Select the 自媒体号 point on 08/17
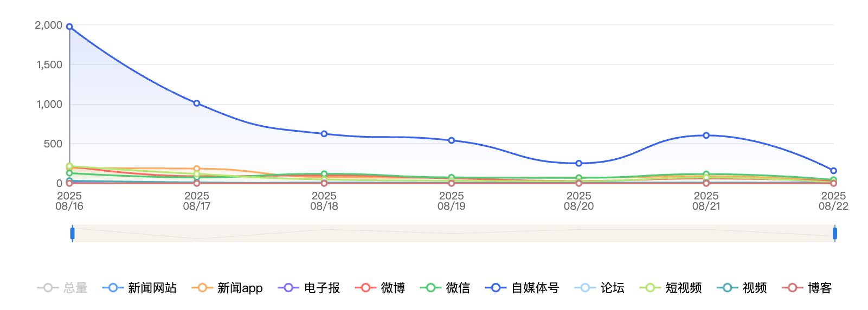Screen dimensions: 868x310 click(x=197, y=104)
